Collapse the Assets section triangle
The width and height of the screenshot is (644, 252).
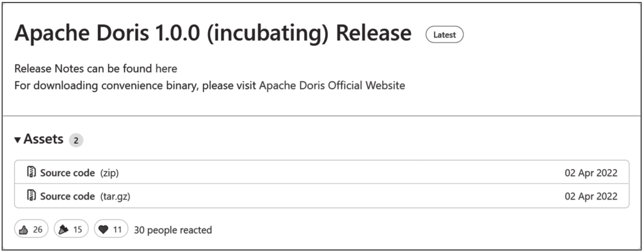click(18, 140)
